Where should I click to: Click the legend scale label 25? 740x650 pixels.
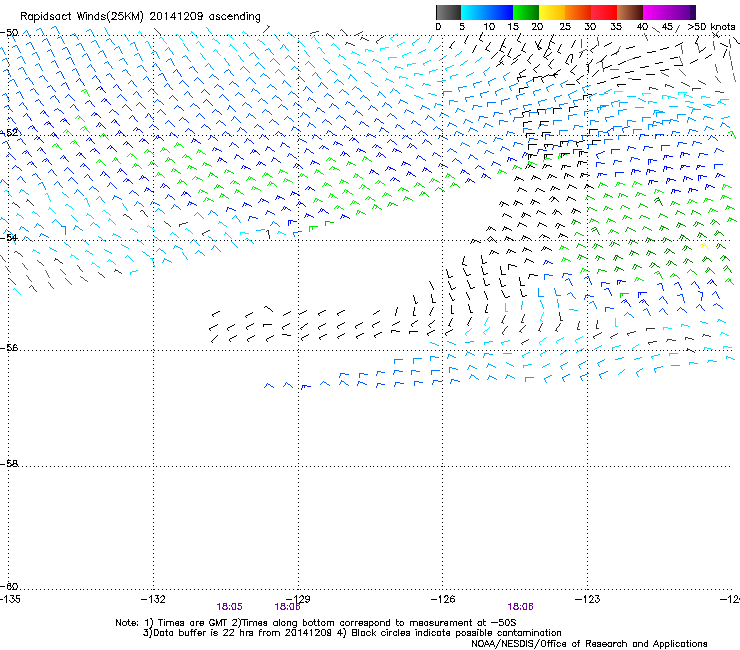coord(565,27)
